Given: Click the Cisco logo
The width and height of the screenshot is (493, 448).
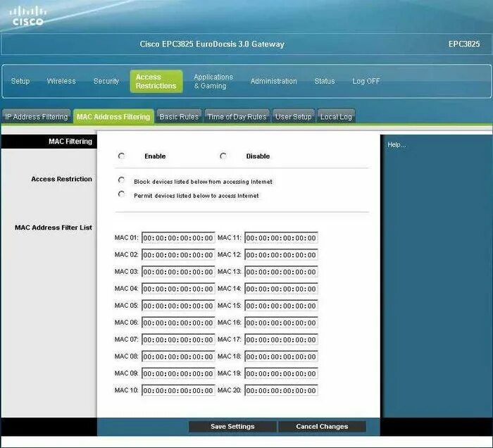Looking at the screenshot, I should 27,16.
